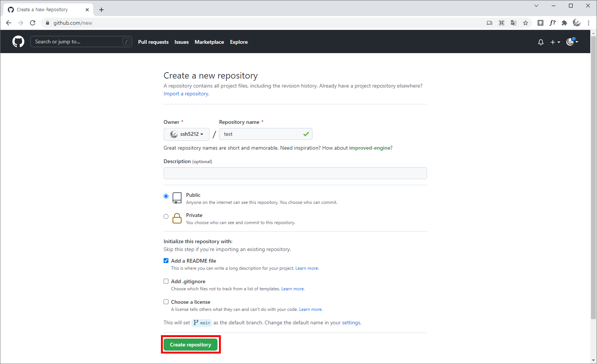Uncheck Add a README file
Image resolution: width=597 pixels, height=364 pixels.
(x=166, y=261)
